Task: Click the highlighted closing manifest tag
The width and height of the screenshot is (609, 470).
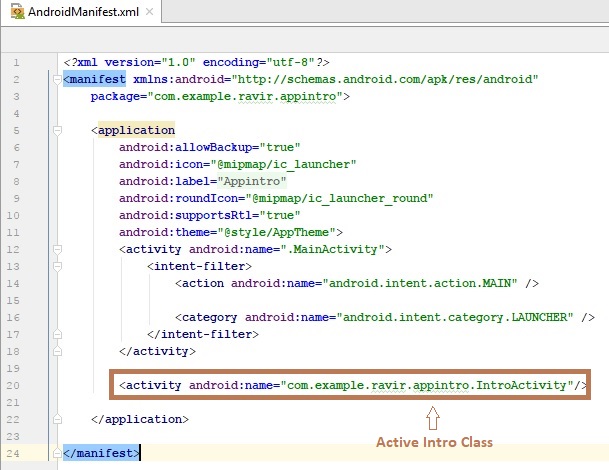Action: (x=101, y=453)
